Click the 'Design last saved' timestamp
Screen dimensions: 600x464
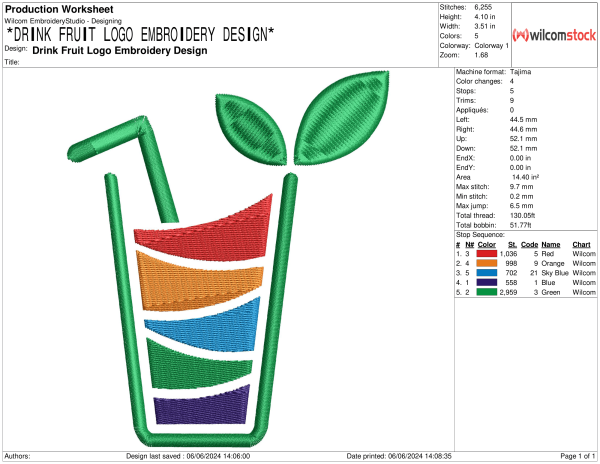point(188,456)
